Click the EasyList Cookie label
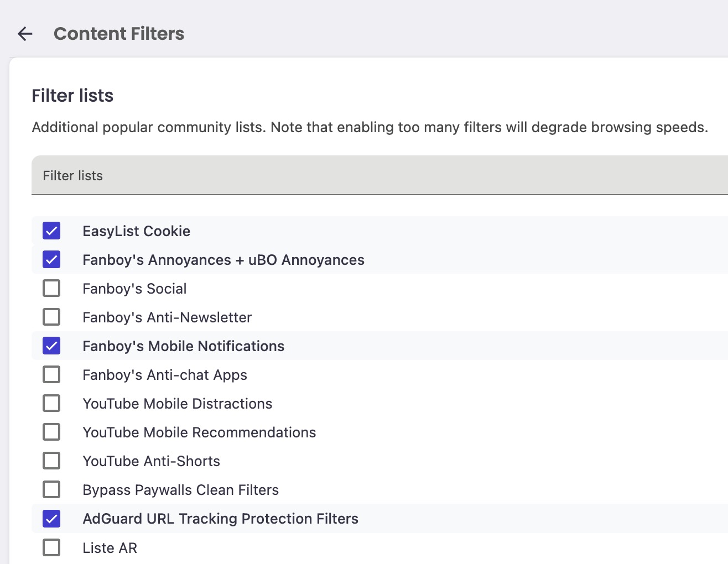Image resolution: width=728 pixels, height=564 pixels. (x=136, y=231)
